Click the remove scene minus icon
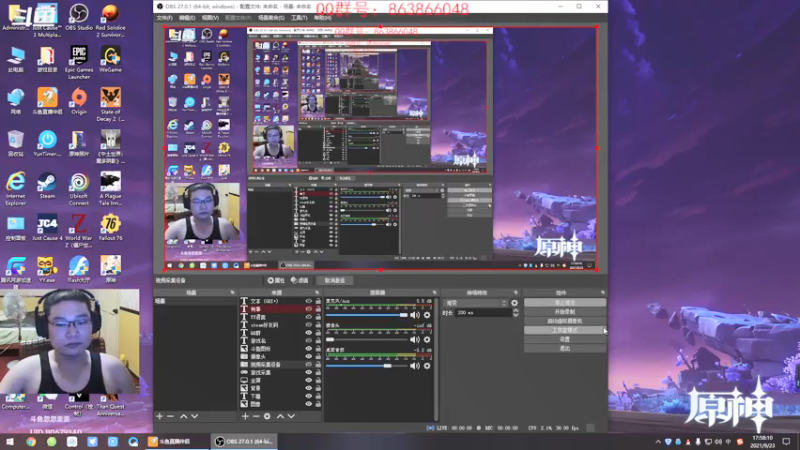 pyautogui.click(x=170, y=416)
